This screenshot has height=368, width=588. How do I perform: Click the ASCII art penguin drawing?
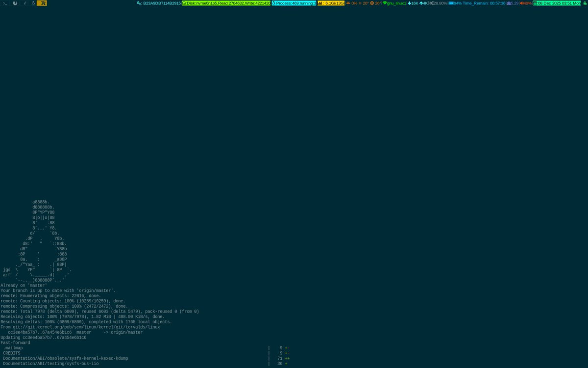coord(37,241)
